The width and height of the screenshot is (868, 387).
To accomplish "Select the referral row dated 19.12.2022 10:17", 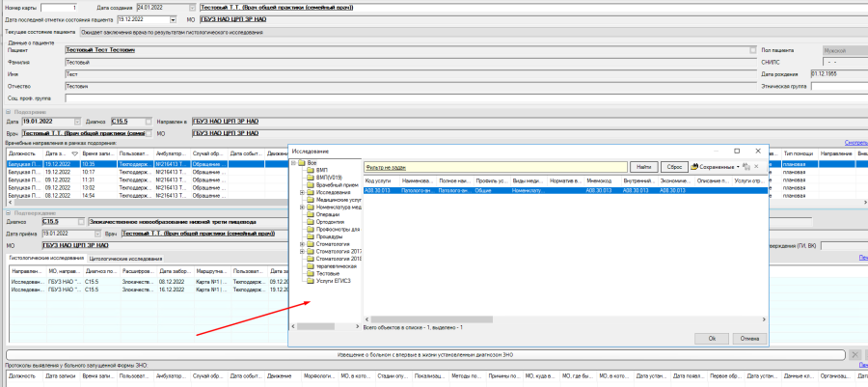I will point(147,172).
